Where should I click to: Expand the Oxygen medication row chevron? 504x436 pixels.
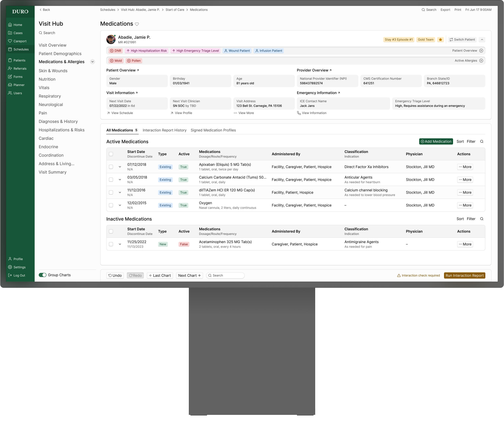(x=120, y=205)
